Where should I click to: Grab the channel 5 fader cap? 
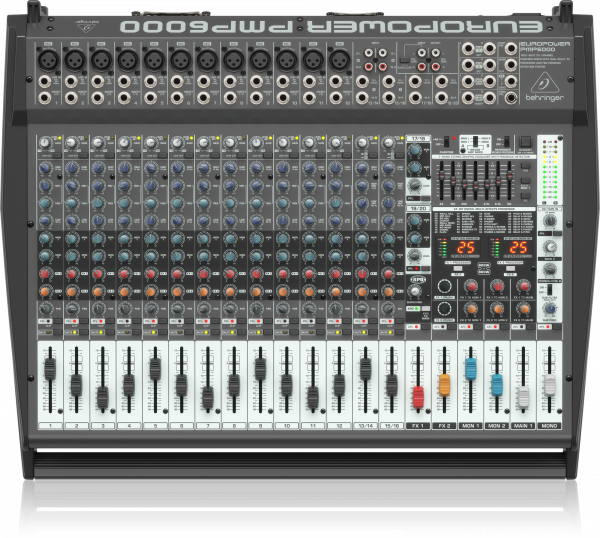(155, 369)
